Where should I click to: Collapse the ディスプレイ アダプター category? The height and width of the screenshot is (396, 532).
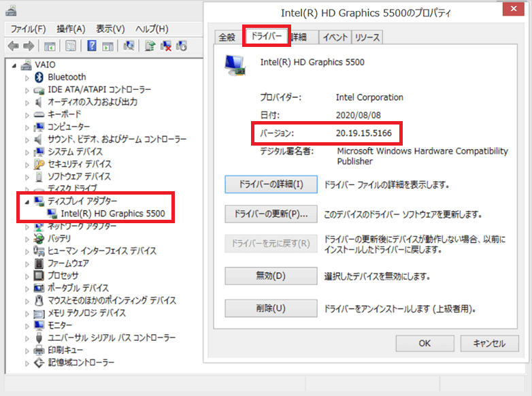coord(27,202)
